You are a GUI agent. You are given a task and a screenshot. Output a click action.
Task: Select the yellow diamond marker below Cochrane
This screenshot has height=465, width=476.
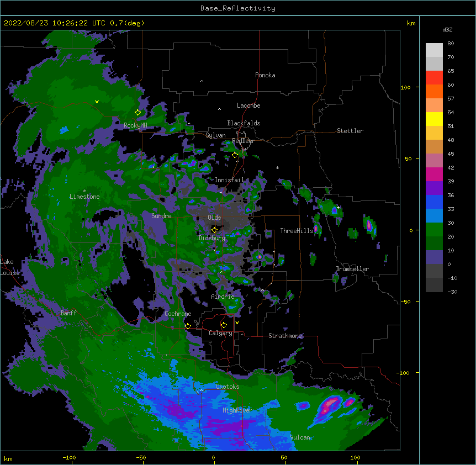(188, 326)
